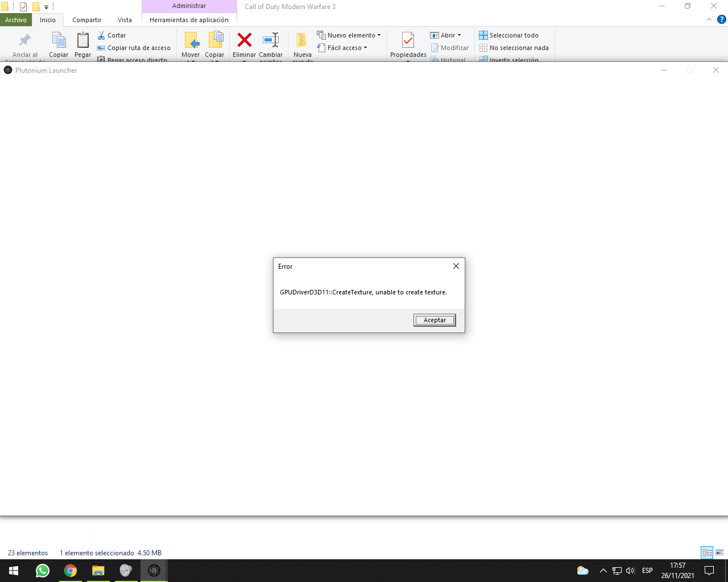
Task: Switch to details view layout icon
Action: pos(707,552)
